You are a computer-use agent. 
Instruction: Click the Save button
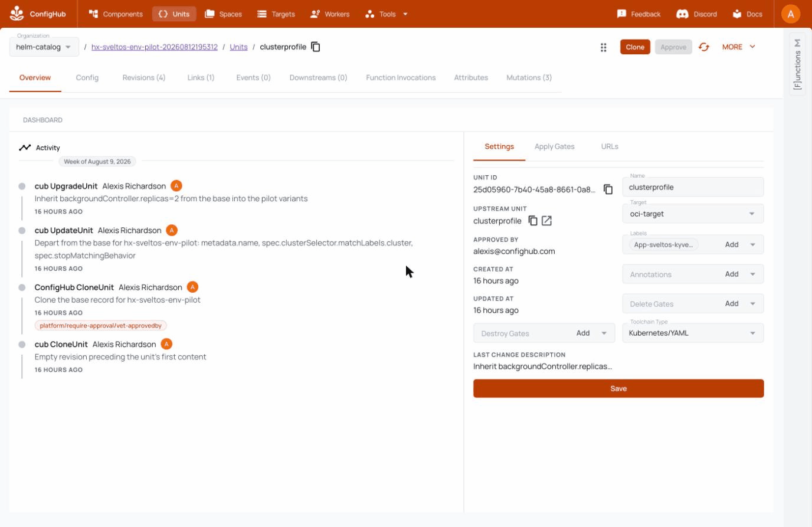618,389
